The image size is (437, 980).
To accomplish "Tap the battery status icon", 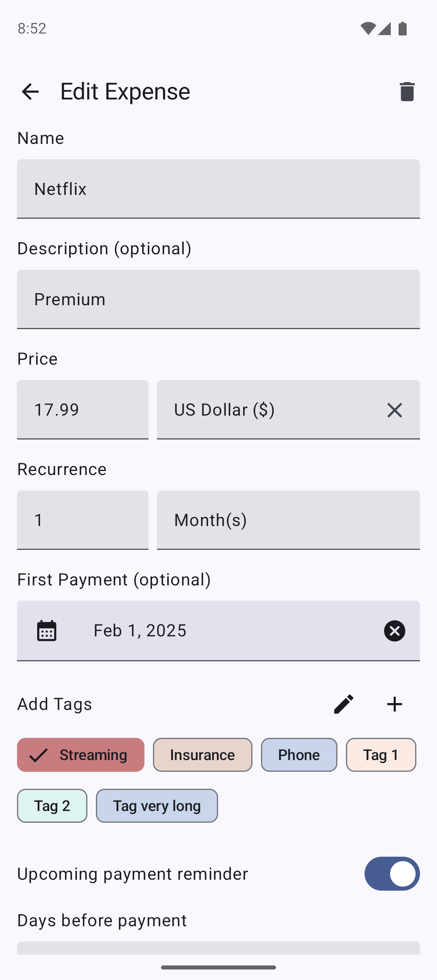I will coord(403,29).
